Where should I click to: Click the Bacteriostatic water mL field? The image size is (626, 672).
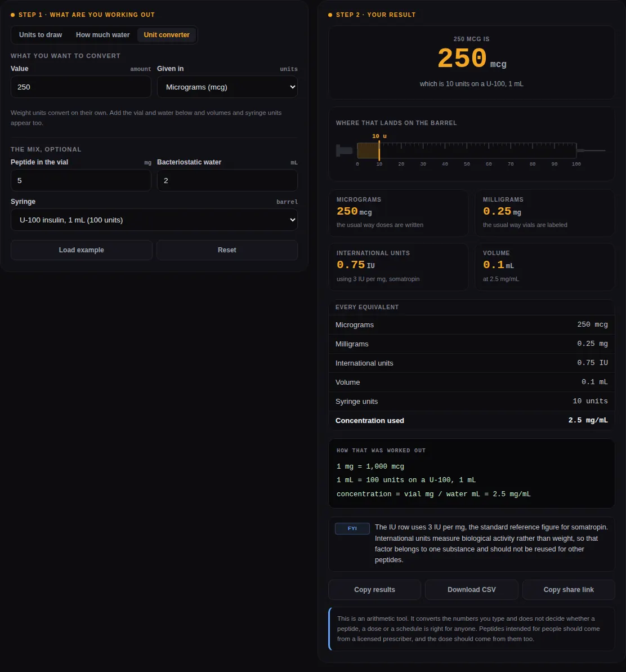(x=227, y=180)
